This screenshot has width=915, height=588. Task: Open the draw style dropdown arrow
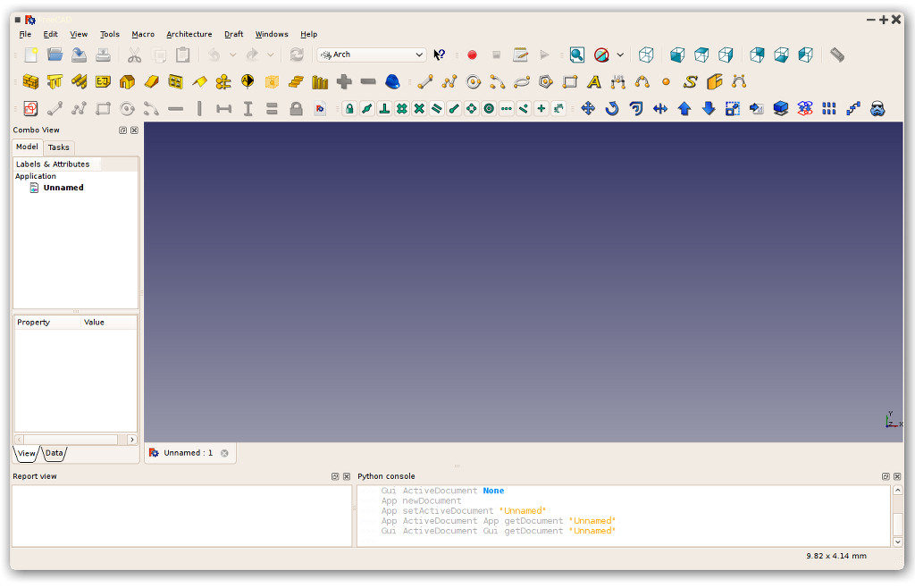(x=620, y=55)
